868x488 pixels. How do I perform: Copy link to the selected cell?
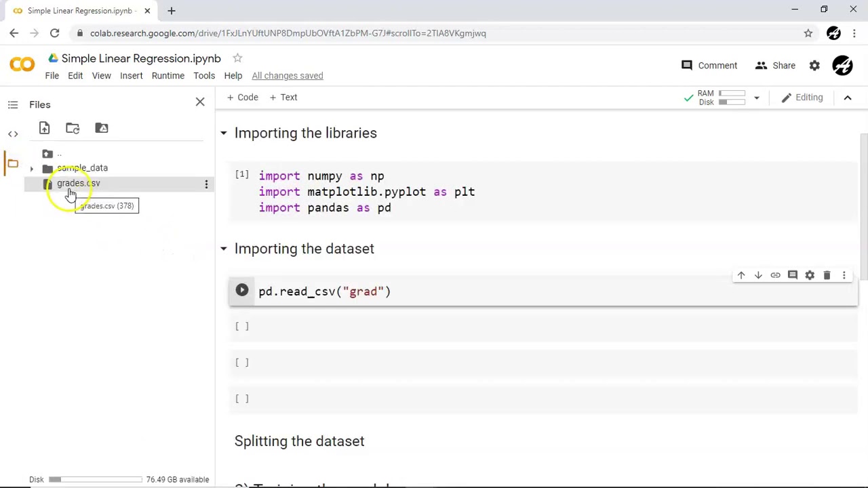point(775,275)
